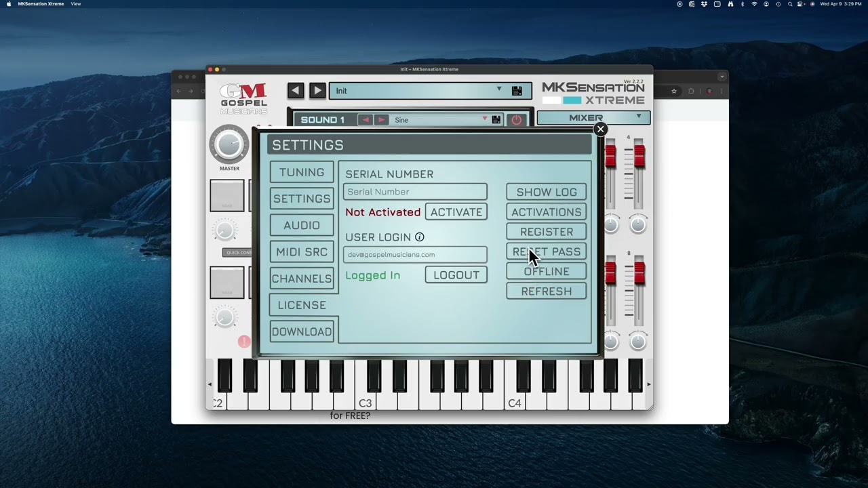Open Bluetooth status menu
The height and width of the screenshot is (488, 868).
tap(742, 4)
